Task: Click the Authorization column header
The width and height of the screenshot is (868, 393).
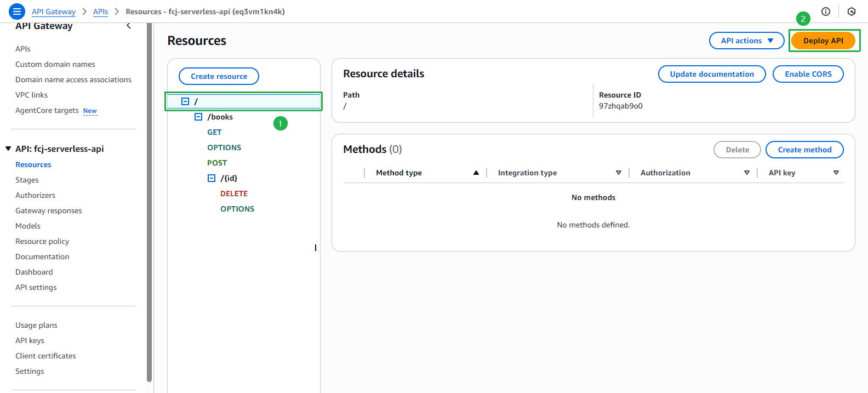Action: tap(665, 173)
